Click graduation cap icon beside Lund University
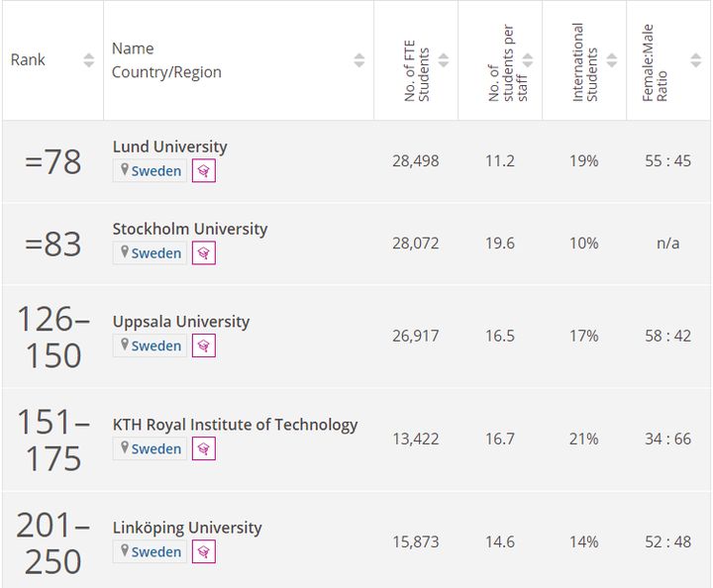The image size is (713, 588). 203,170
